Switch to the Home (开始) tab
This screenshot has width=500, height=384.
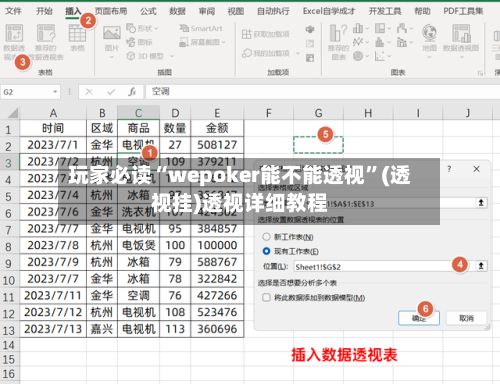pos(44,11)
